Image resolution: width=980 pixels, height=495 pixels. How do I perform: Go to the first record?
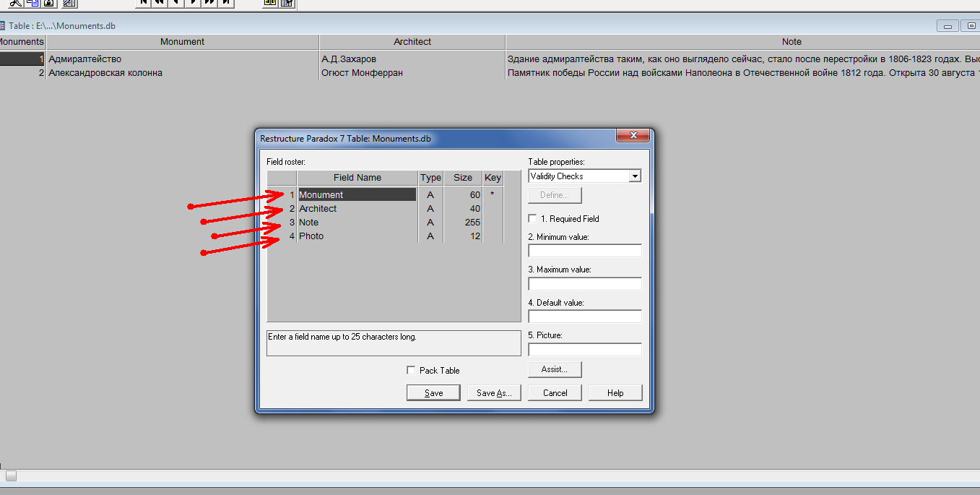pyautogui.click(x=143, y=3)
